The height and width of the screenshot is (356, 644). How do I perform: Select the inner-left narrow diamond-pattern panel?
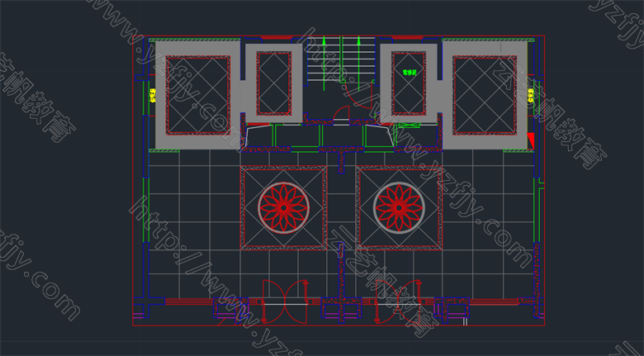pyautogui.click(x=273, y=83)
